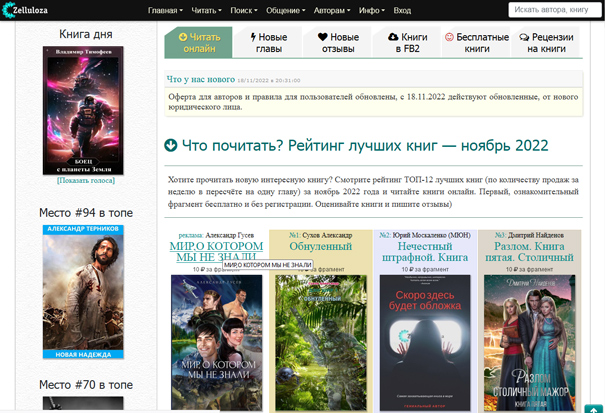Open the Обнуленный jungle cover image
Image resolution: width=605 pixels, height=413 pixels.
(321, 343)
